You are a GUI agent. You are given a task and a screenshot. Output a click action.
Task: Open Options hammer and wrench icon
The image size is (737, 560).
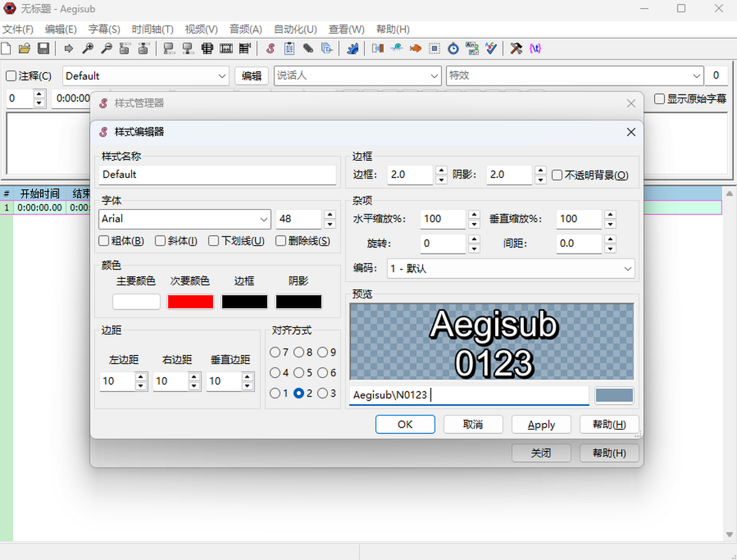[516, 48]
